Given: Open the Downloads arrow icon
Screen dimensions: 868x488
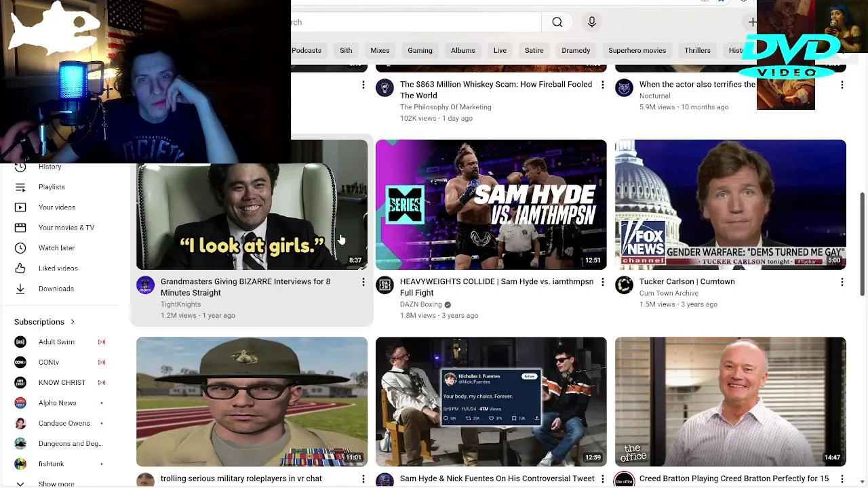Looking at the screenshot, I should pos(20,289).
